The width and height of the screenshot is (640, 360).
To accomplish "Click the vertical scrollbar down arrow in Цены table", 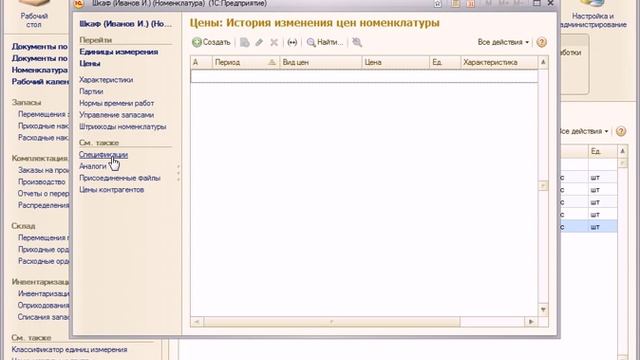I will tap(543, 310).
